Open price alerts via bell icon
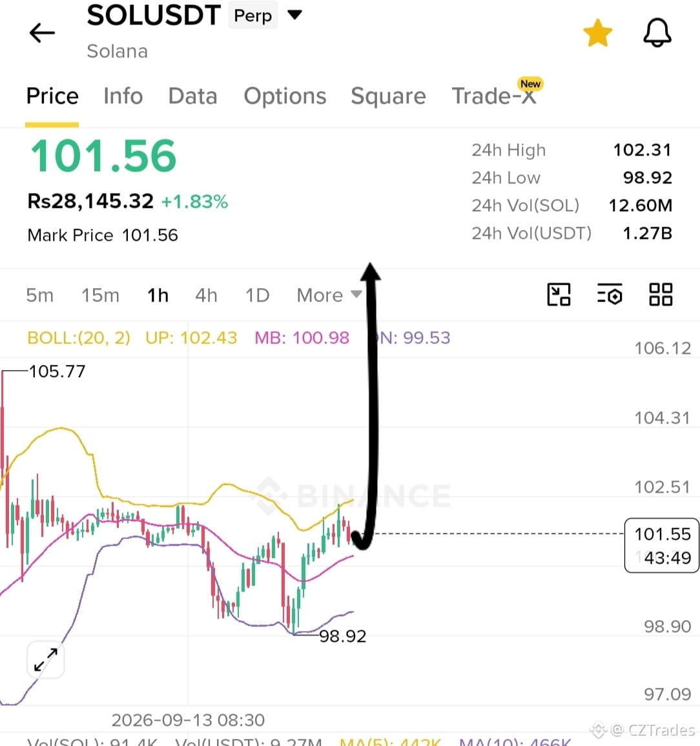This screenshot has width=700, height=746. click(657, 33)
